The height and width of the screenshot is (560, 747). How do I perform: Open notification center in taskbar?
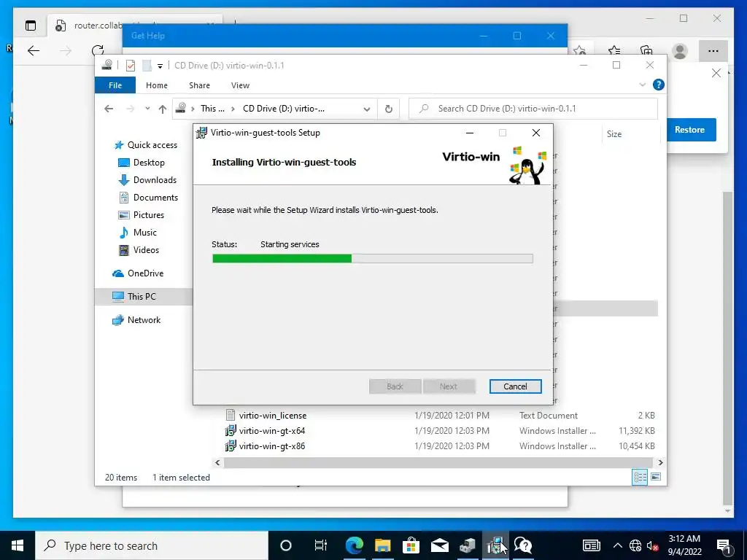(x=724, y=545)
